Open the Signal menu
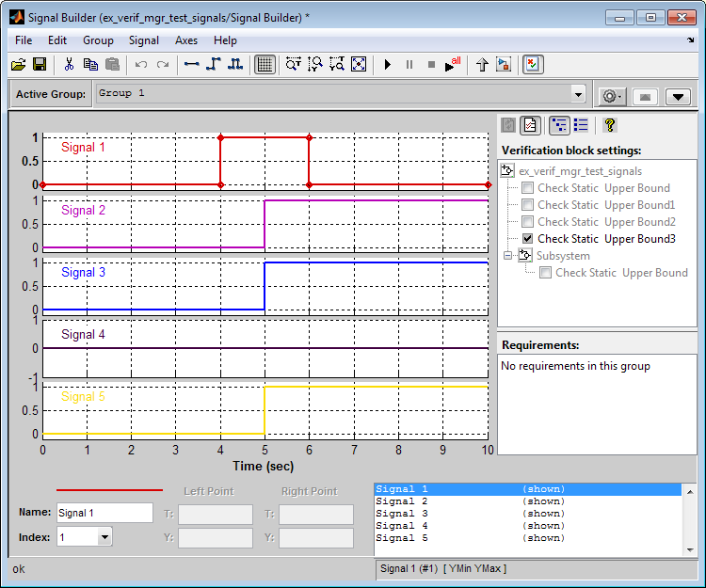The image size is (706, 588). point(144,40)
